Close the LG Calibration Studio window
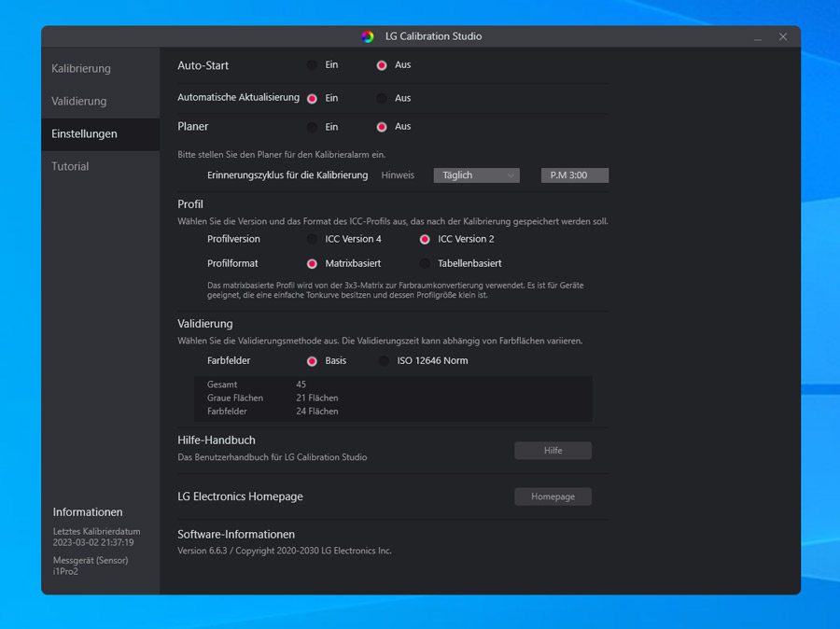The height and width of the screenshot is (629, 840). coord(783,36)
